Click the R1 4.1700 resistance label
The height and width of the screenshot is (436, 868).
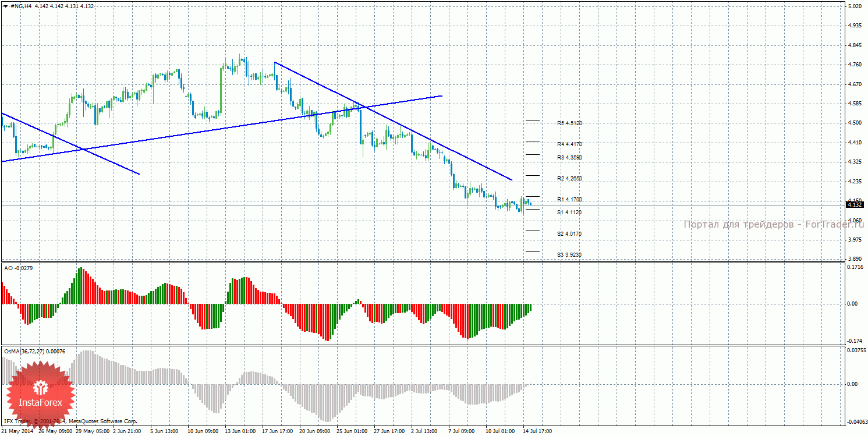point(569,200)
